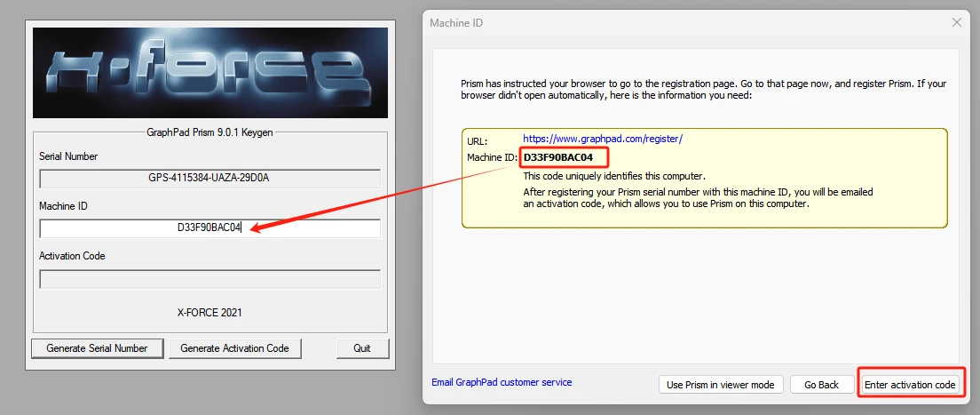Select the bold machine ID D33F90BAC04 in dialog
This screenshot has height=415, width=980.
coord(558,157)
